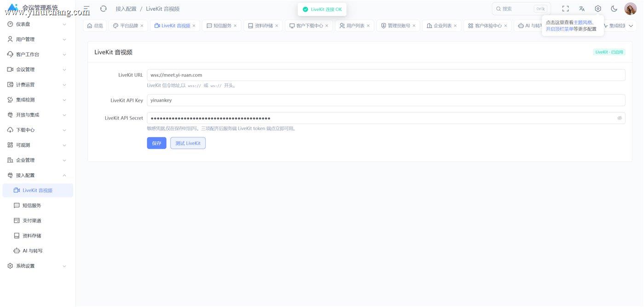Focus the LiveKit API Secret password field
The height and width of the screenshot is (307, 644).
[386, 118]
